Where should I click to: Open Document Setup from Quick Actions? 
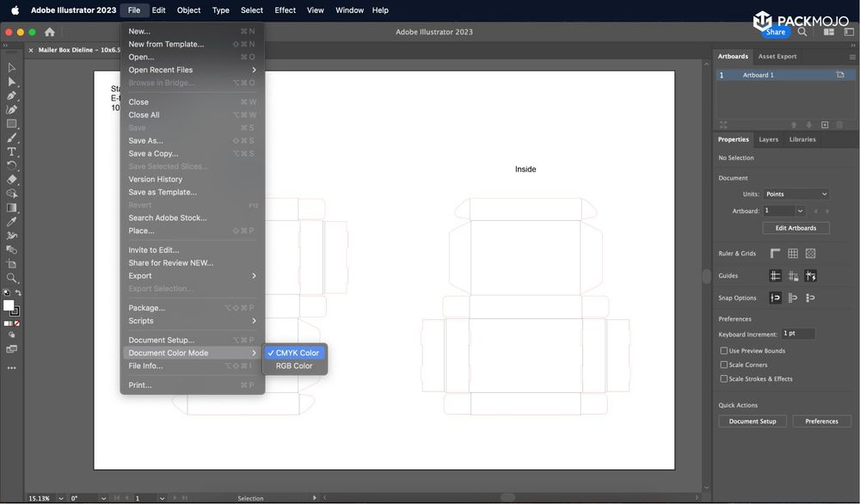(752, 421)
